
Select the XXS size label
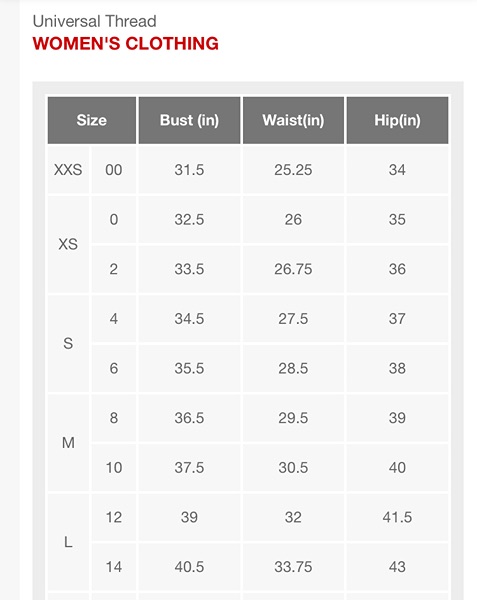point(68,170)
